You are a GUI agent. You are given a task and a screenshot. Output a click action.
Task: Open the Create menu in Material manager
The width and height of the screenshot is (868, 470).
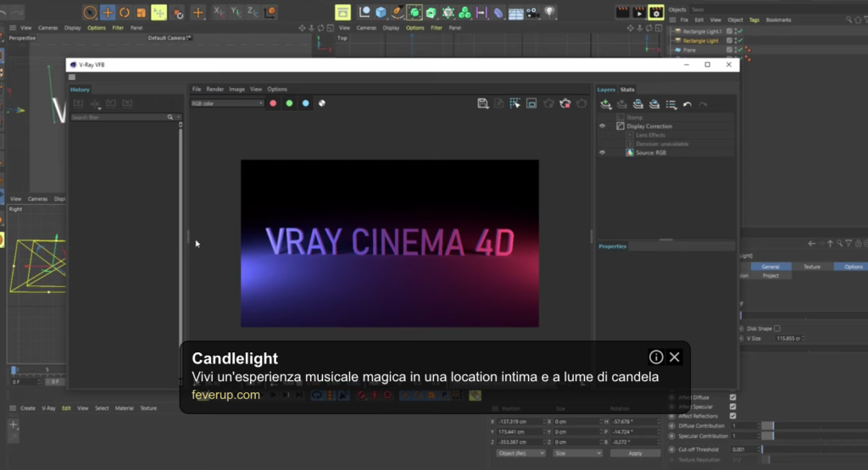28,408
